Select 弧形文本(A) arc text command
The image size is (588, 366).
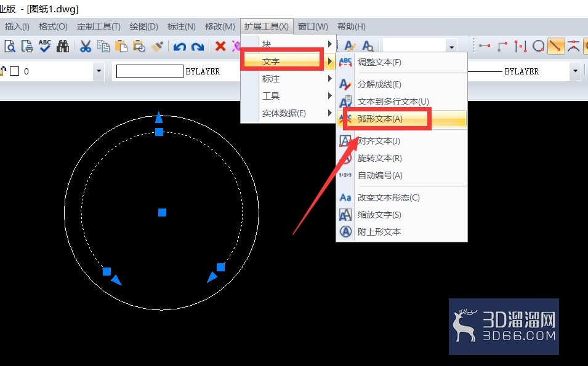point(402,119)
